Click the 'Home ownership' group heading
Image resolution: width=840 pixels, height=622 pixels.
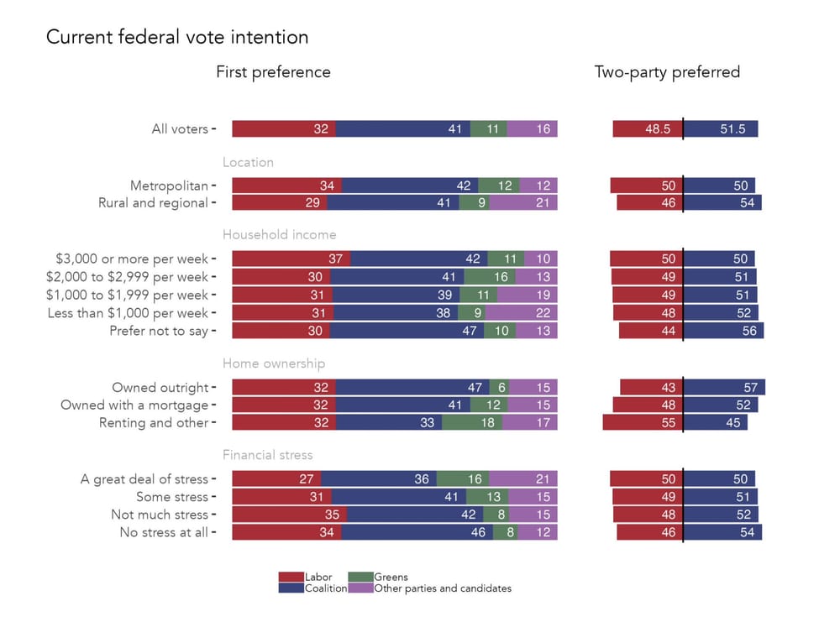pos(273,363)
